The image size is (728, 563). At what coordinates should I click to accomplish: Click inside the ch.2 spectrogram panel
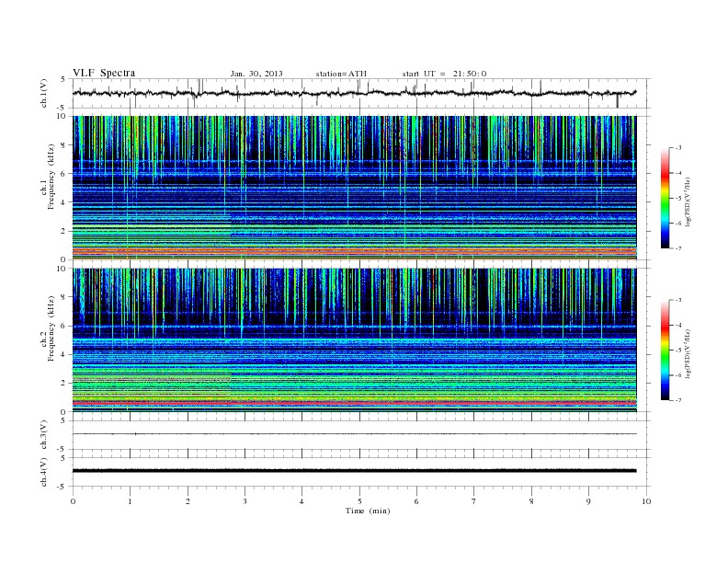354,340
